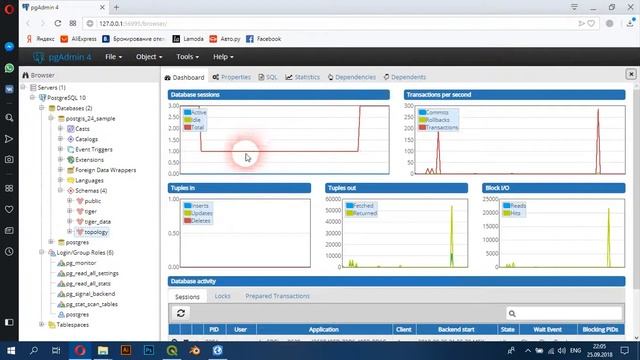Expand the Event Triggers node

pos(60,149)
